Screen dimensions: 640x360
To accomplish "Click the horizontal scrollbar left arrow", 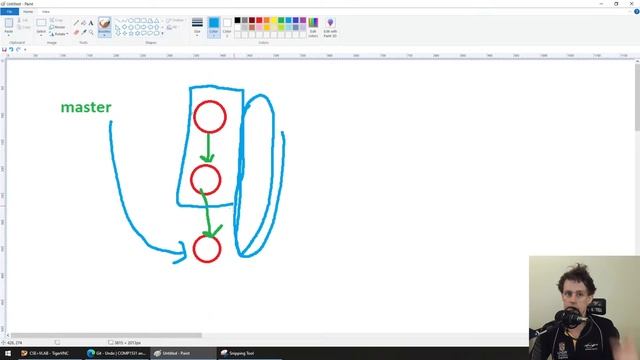I will [8, 335].
